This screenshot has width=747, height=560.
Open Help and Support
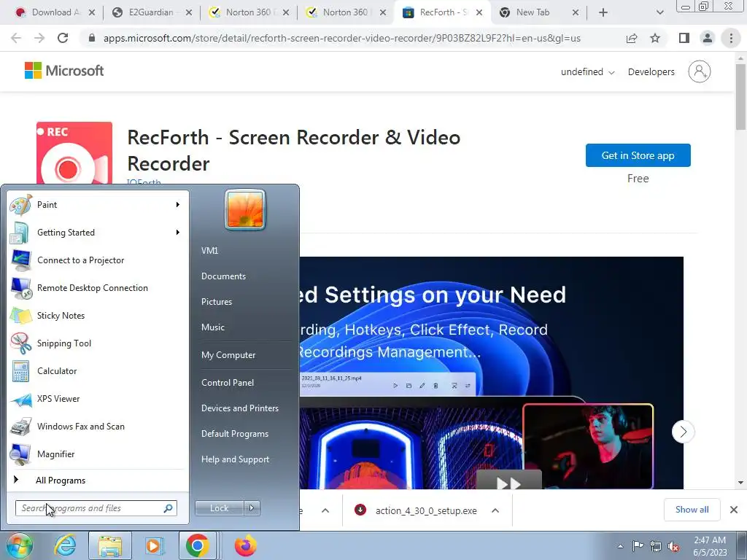pyautogui.click(x=235, y=459)
